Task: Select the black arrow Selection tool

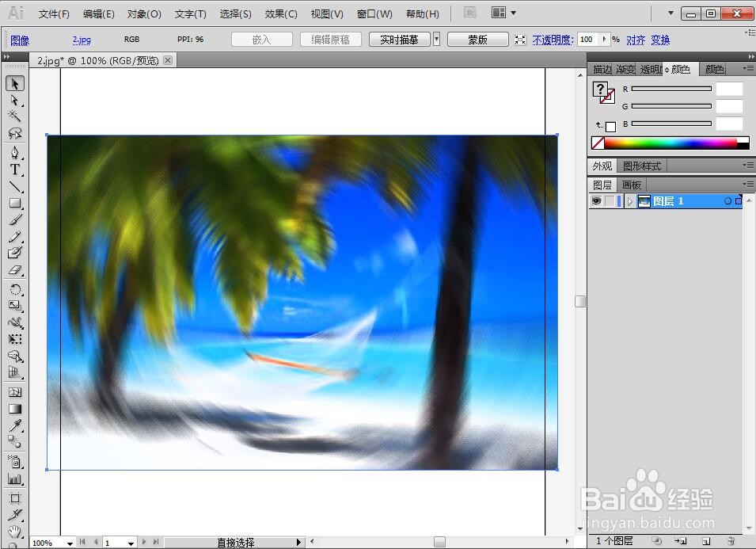Action: click(15, 83)
